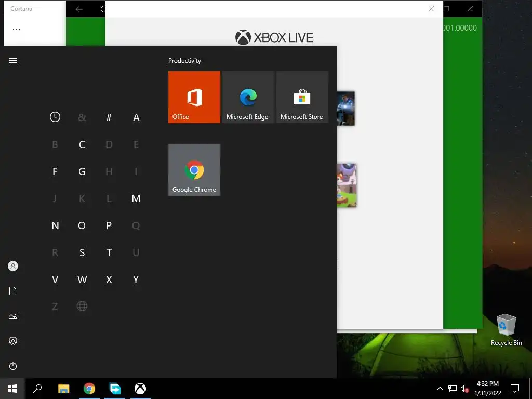The height and width of the screenshot is (399, 532).
Task: Close the Xbox Live sign-in dialog
Action: (x=431, y=9)
